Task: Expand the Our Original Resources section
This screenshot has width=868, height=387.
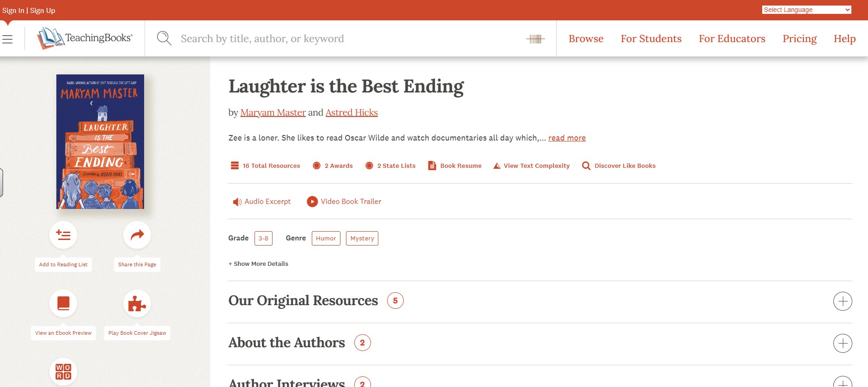Action: coord(843,301)
